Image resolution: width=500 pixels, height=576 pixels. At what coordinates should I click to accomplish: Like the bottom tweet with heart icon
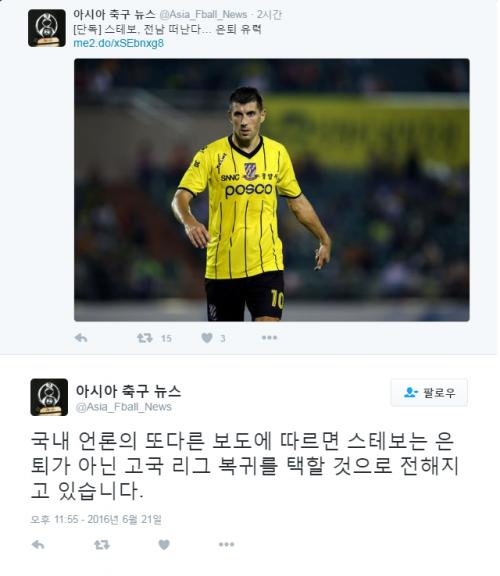[x=164, y=544]
